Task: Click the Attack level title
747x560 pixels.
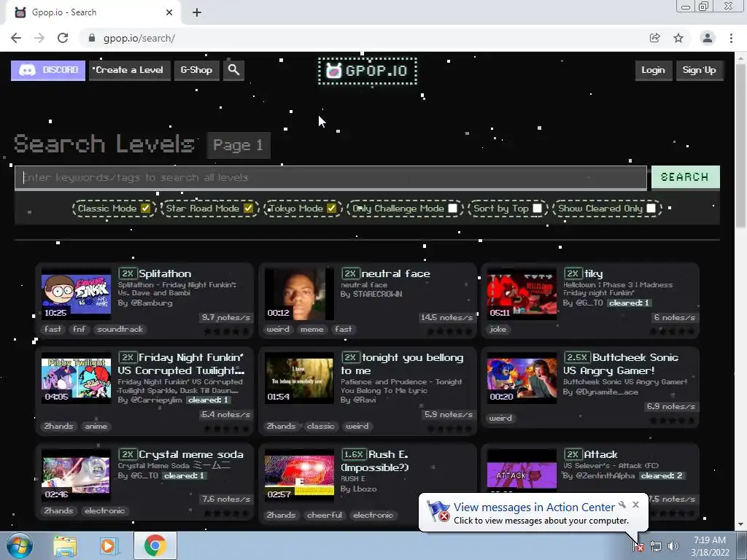Action: click(600, 455)
